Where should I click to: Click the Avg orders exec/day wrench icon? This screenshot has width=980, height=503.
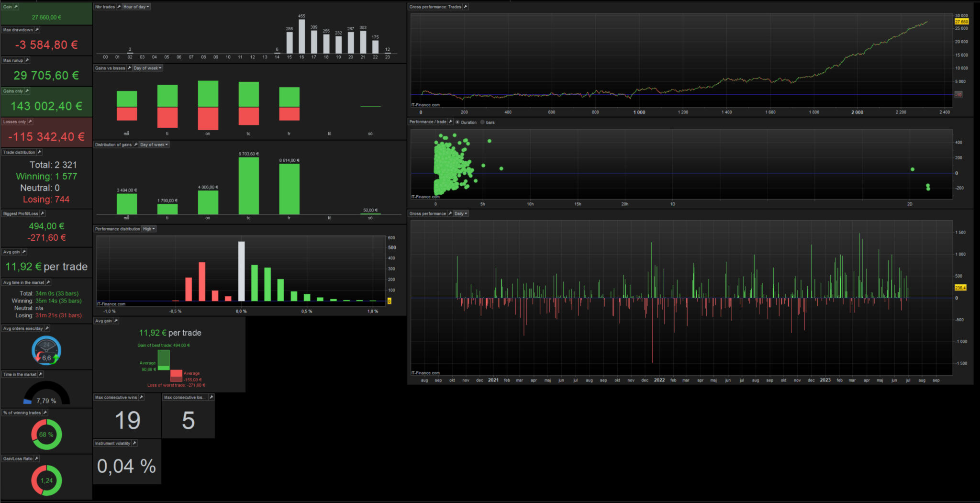point(47,328)
